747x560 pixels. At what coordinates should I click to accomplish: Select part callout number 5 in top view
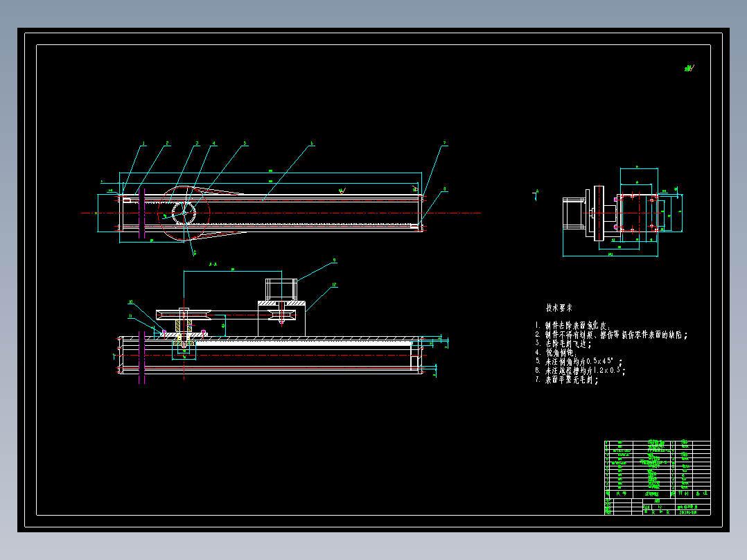[245, 143]
